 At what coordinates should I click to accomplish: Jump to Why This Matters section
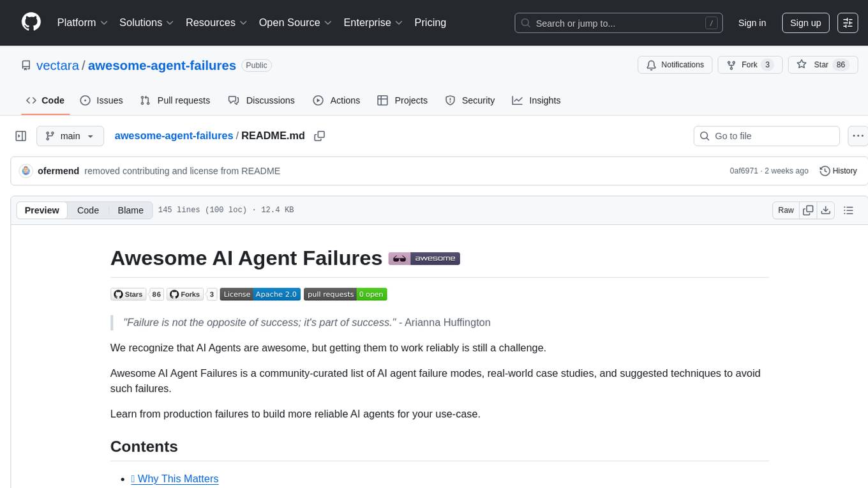[x=175, y=478]
